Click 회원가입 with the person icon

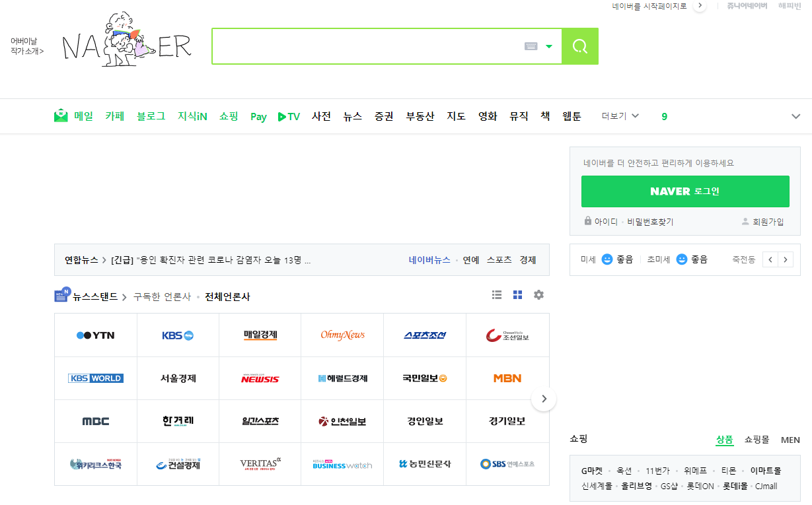pyautogui.click(x=762, y=222)
